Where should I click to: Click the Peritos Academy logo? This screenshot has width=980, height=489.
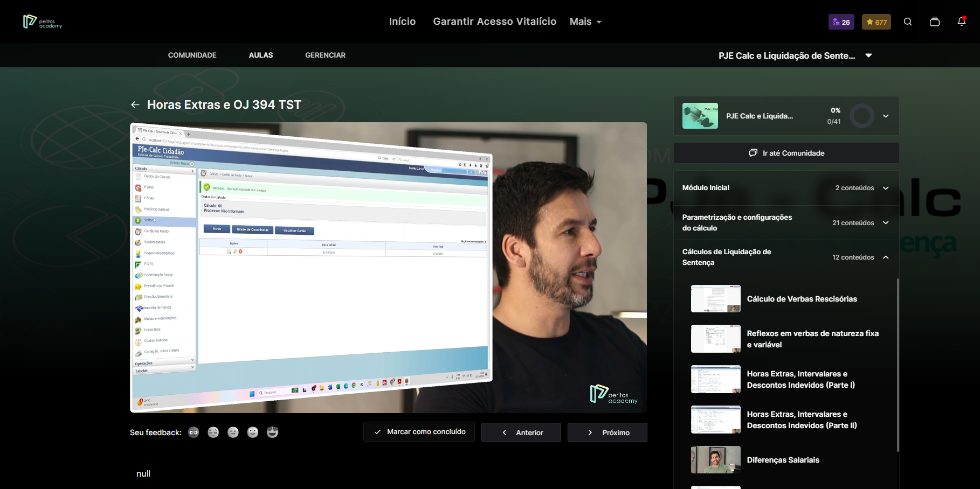[x=43, y=22]
